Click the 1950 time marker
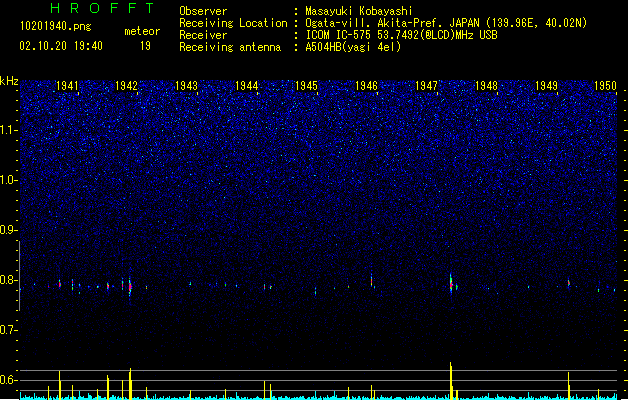The image size is (629, 400). [605, 86]
